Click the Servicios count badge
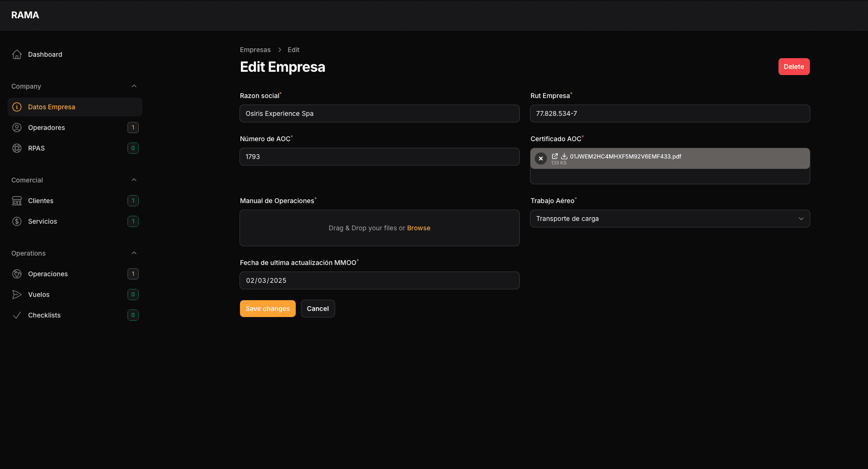868x469 pixels. (133, 221)
